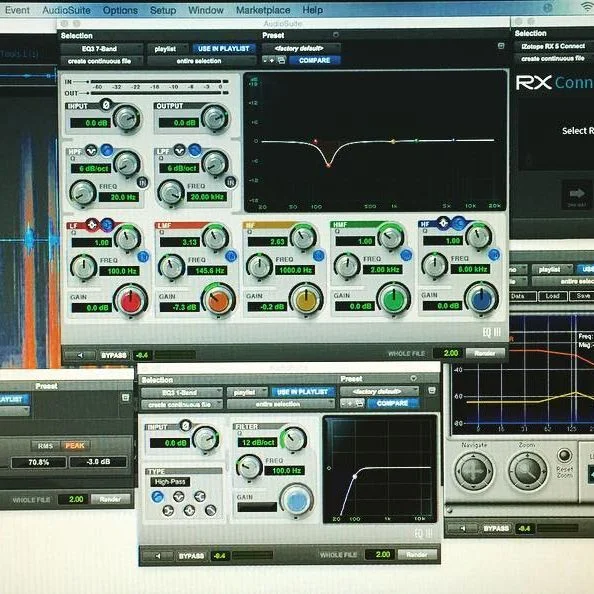The width and height of the screenshot is (594, 594).
Task: Click the 145.6 Hz LMF frequency field
Action: [x=207, y=270]
